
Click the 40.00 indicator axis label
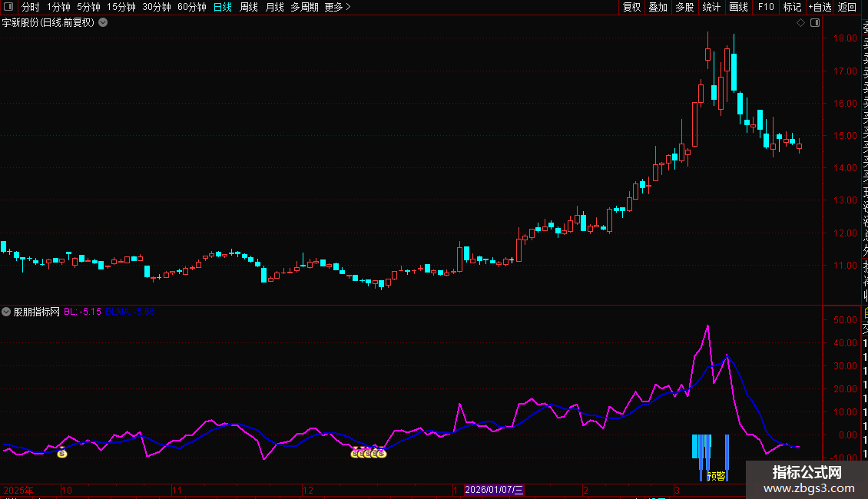click(x=845, y=343)
